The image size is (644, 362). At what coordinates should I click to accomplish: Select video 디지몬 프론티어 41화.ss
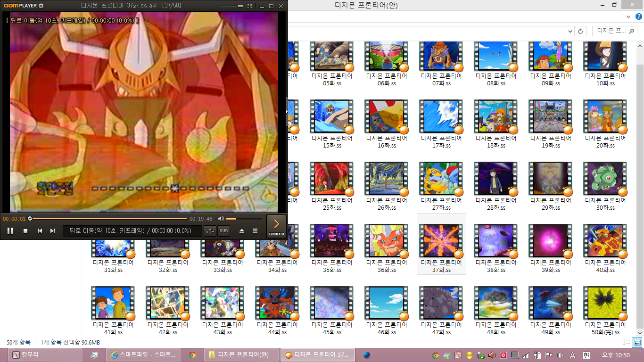click(113, 311)
